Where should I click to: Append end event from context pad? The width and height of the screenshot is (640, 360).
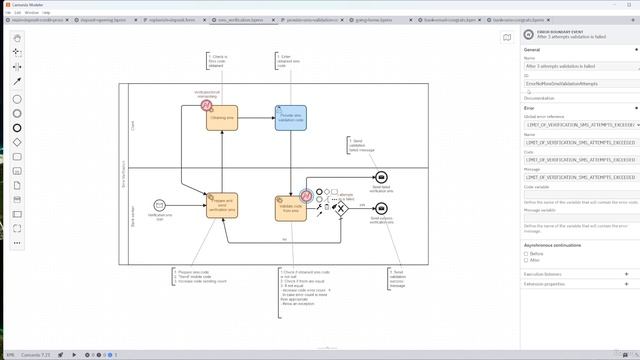pos(319,192)
